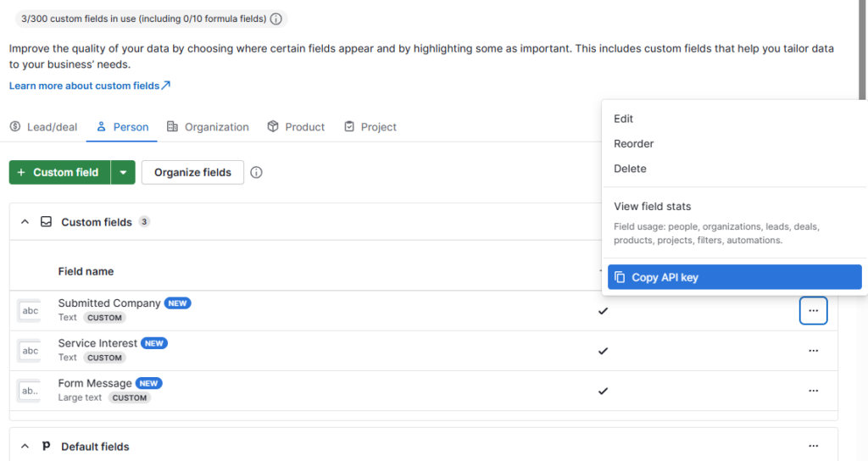Go to the Product tab
Viewport: 868px width, 461px height.
coord(296,127)
